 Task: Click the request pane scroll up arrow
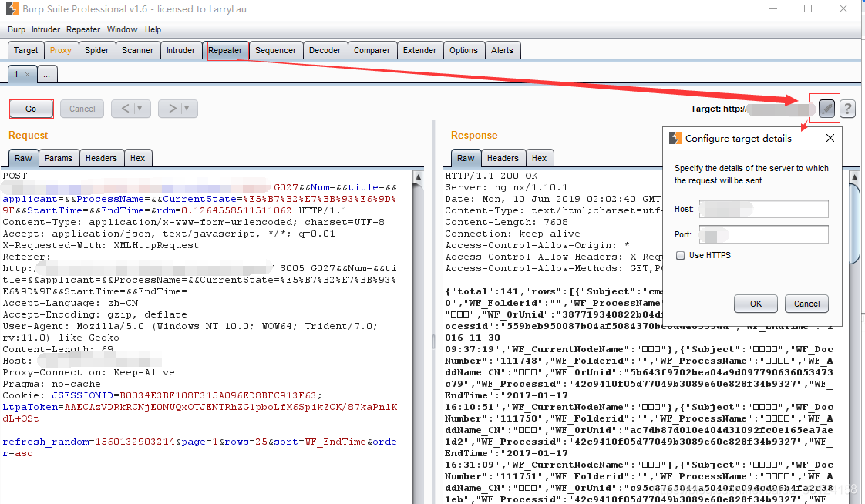418,177
